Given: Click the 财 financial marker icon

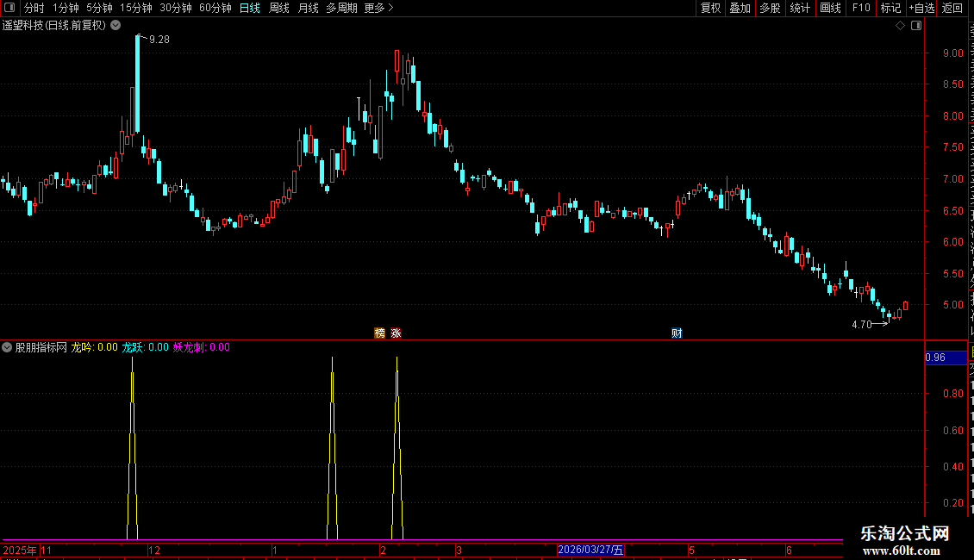Looking at the screenshot, I should (677, 333).
